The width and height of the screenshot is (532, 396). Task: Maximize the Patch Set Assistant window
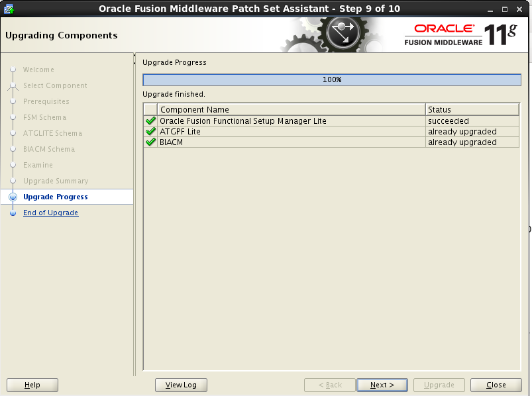pos(505,9)
